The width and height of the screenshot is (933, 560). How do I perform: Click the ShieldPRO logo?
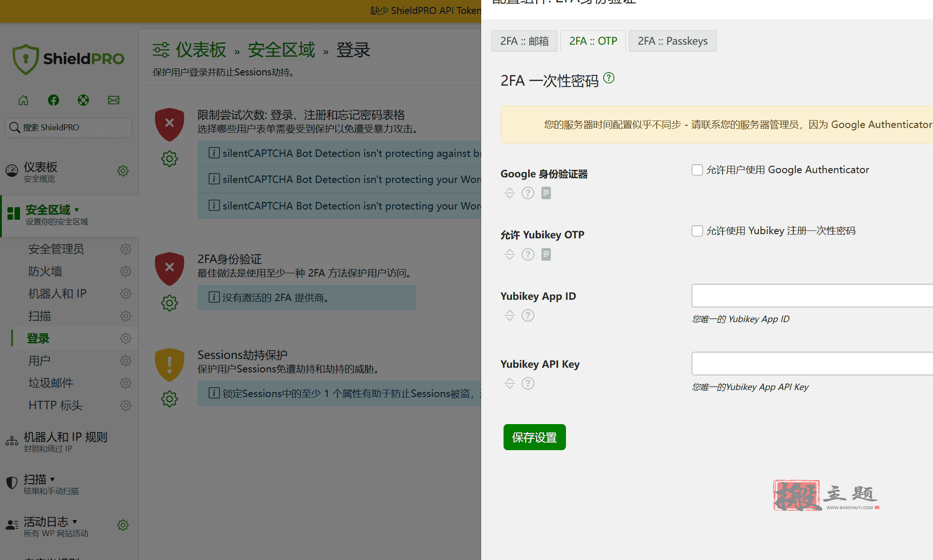[68, 59]
